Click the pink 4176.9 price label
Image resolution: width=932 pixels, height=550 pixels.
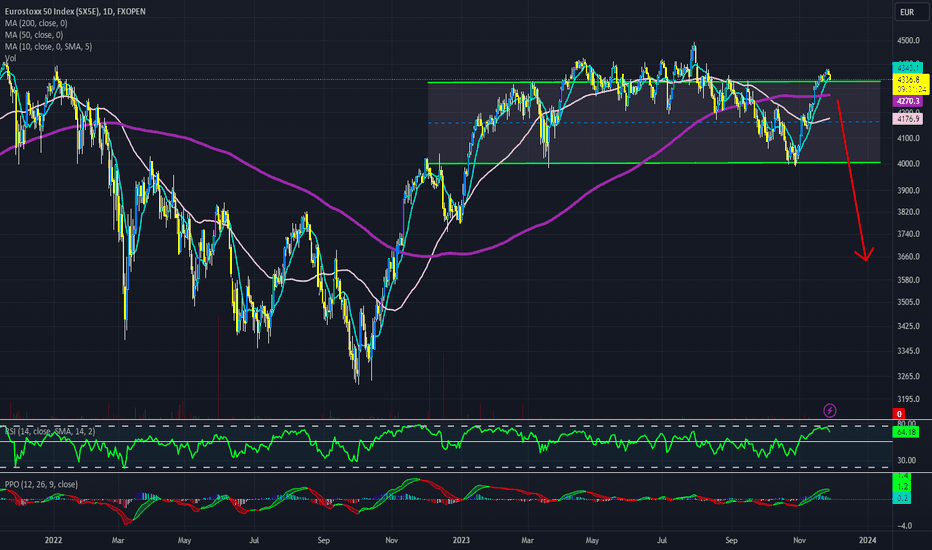point(908,119)
